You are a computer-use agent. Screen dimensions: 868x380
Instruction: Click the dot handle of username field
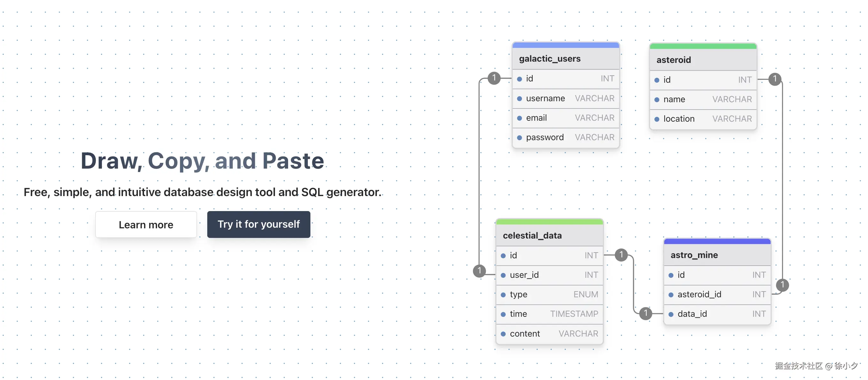tap(519, 99)
